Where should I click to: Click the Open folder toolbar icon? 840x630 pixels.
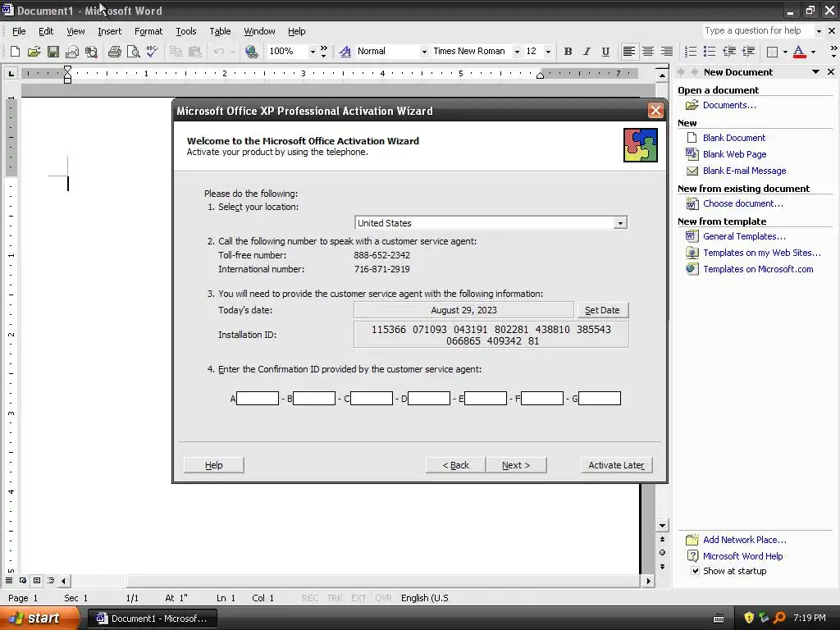pos(34,52)
